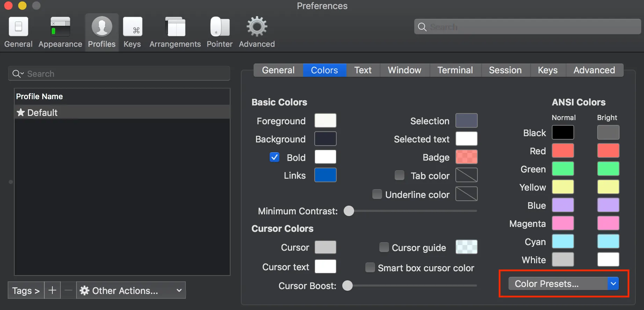The width and height of the screenshot is (644, 310).
Task: Open the Tab color swatch
Action: pyautogui.click(x=467, y=175)
